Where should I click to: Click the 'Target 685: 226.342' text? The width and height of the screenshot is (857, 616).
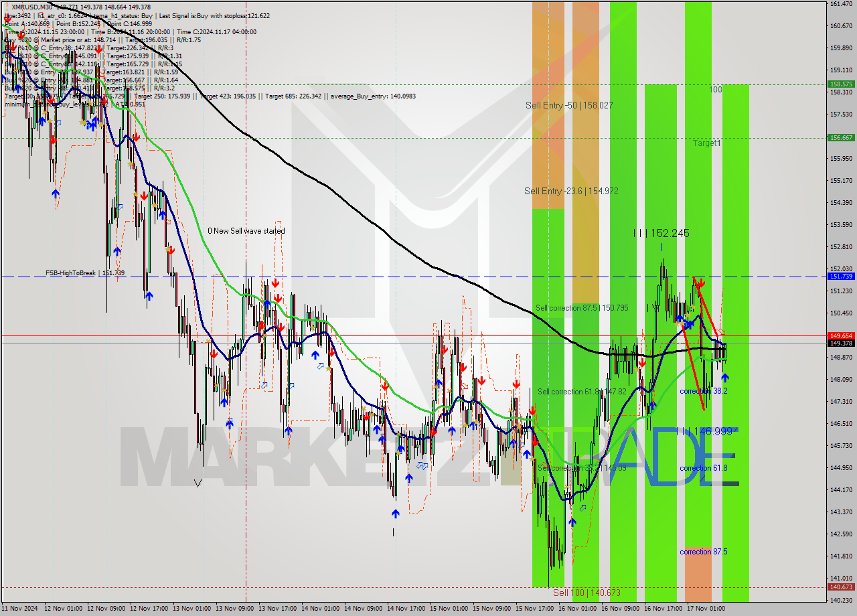[x=293, y=96]
